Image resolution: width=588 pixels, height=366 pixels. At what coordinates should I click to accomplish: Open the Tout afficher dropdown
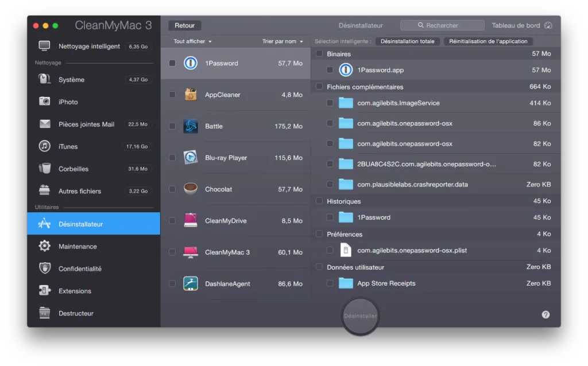tap(192, 41)
